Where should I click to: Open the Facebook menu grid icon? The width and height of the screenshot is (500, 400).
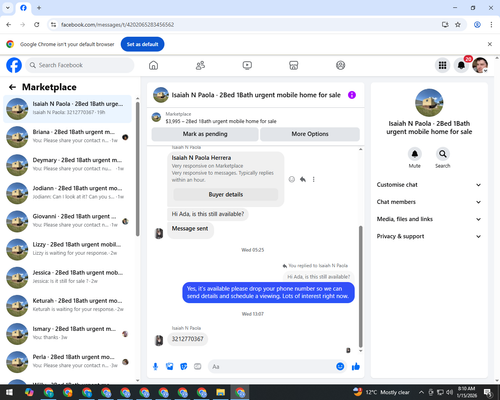point(442,65)
